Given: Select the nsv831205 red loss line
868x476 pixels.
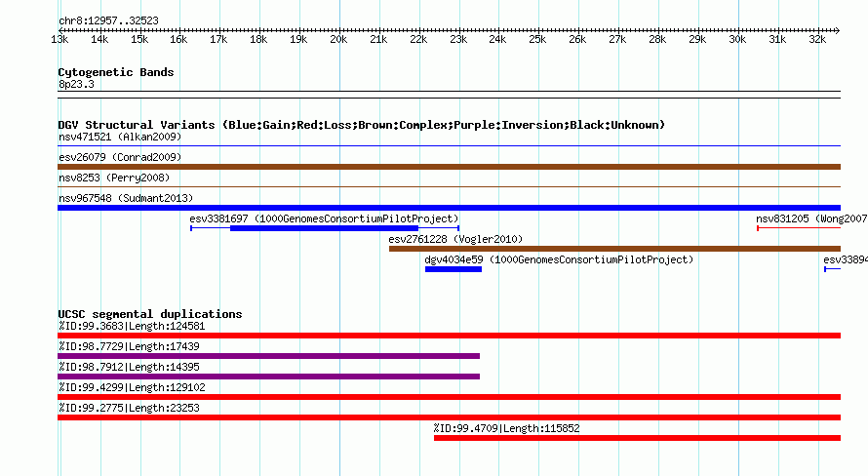Looking at the screenshot, I should [x=799, y=228].
